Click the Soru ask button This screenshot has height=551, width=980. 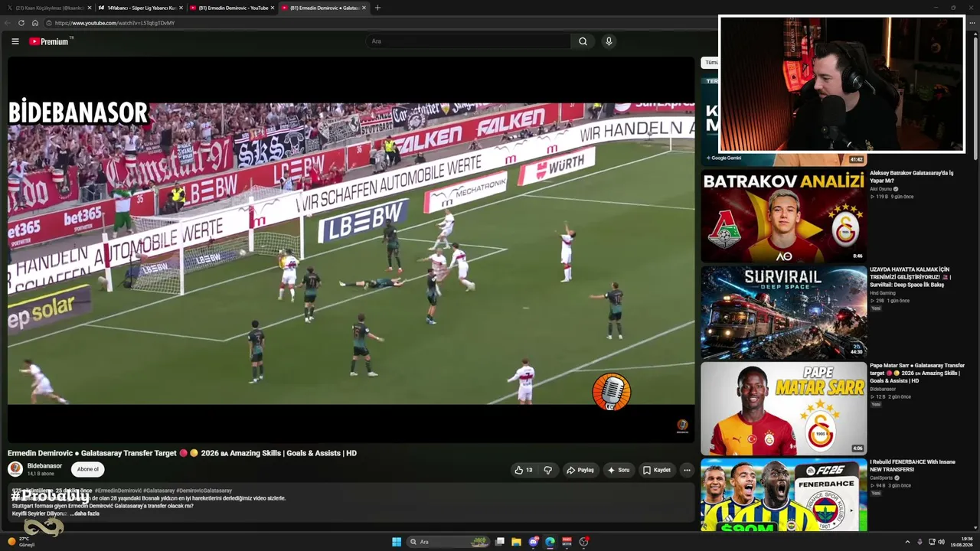pos(619,470)
